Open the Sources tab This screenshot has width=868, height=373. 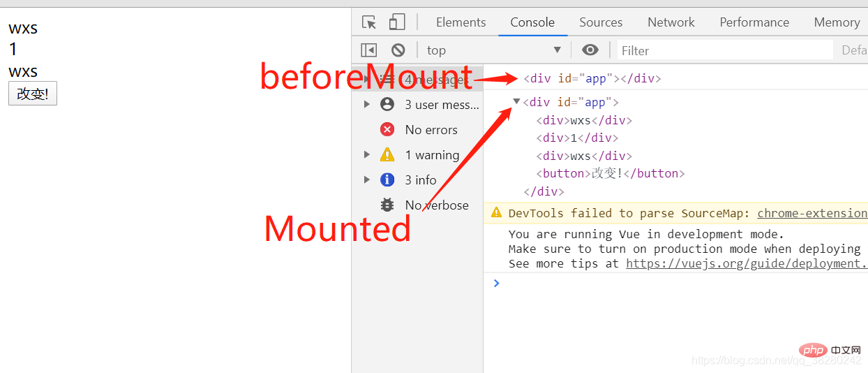(x=601, y=22)
